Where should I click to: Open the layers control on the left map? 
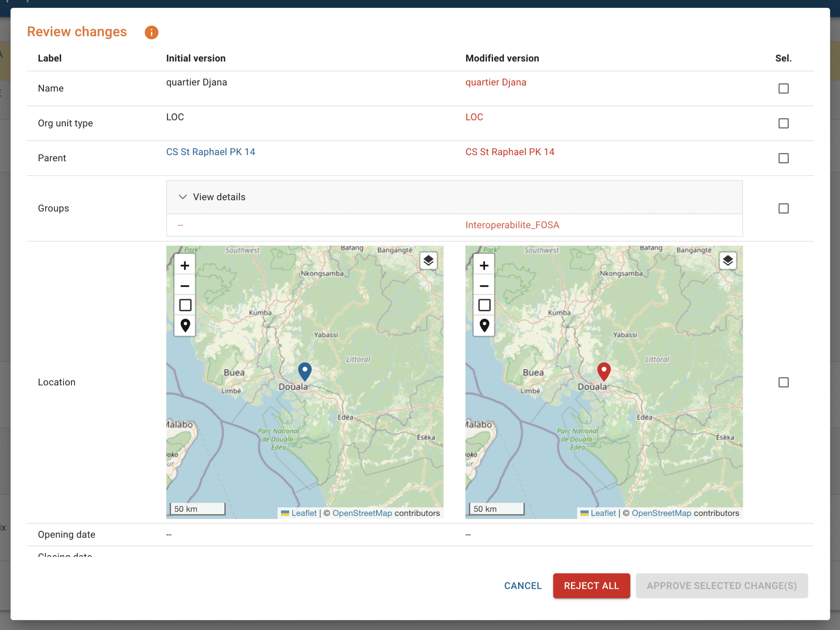[x=429, y=260]
